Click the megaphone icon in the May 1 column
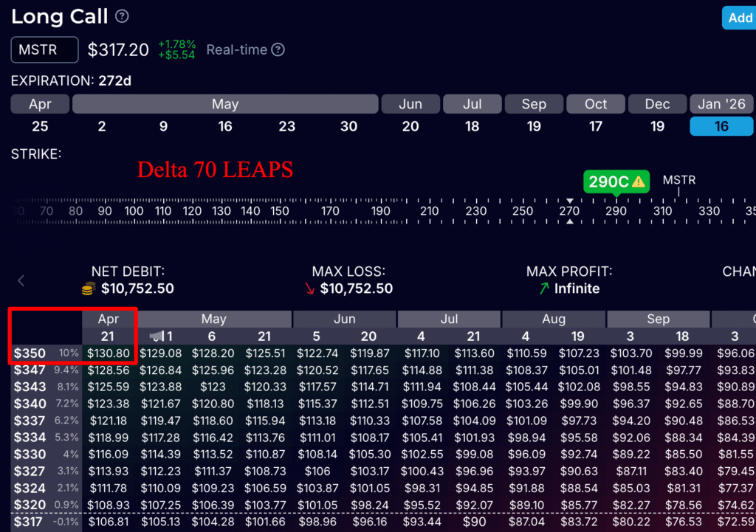Screen dimensions: 756x532 point(157,336)
